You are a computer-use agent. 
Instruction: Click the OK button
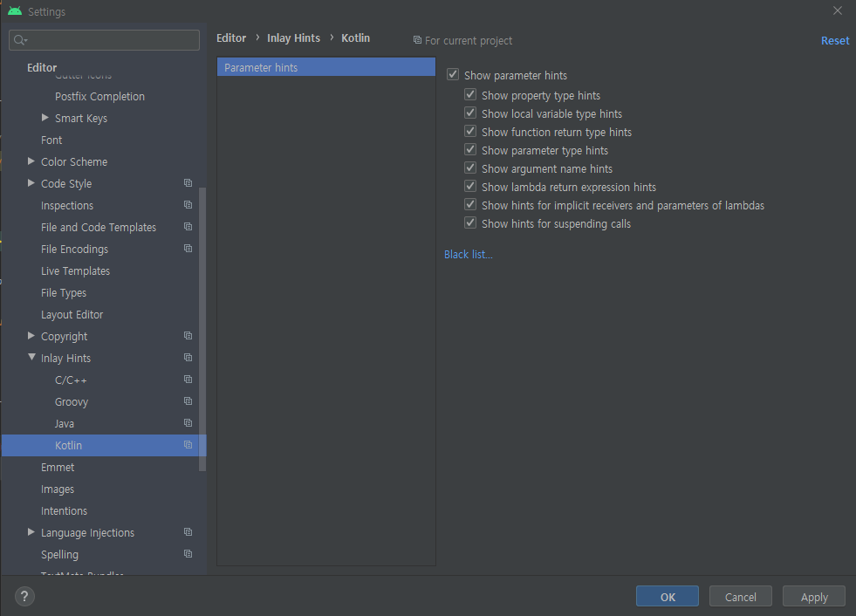[x=668, y=596]
